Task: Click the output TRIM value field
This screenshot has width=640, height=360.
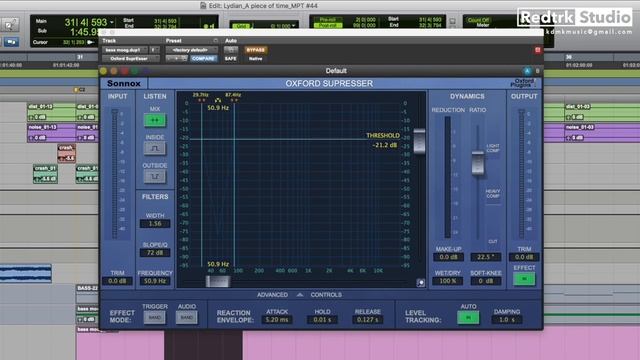Action: [x=524, y=257]
